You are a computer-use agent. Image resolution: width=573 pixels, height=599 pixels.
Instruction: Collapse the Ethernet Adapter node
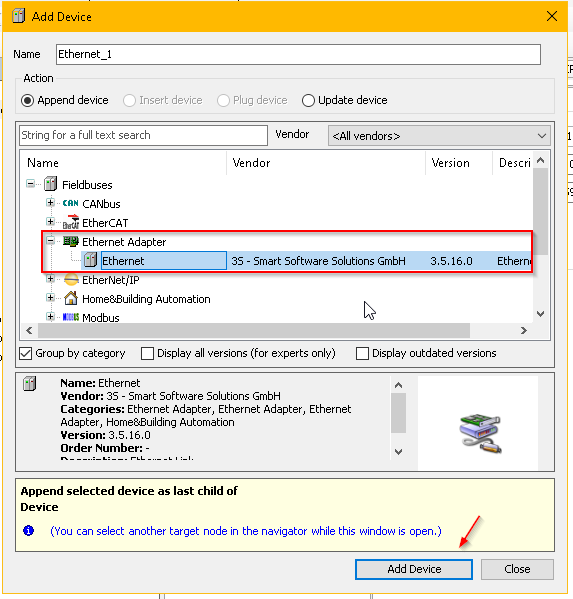click(50, 241)
